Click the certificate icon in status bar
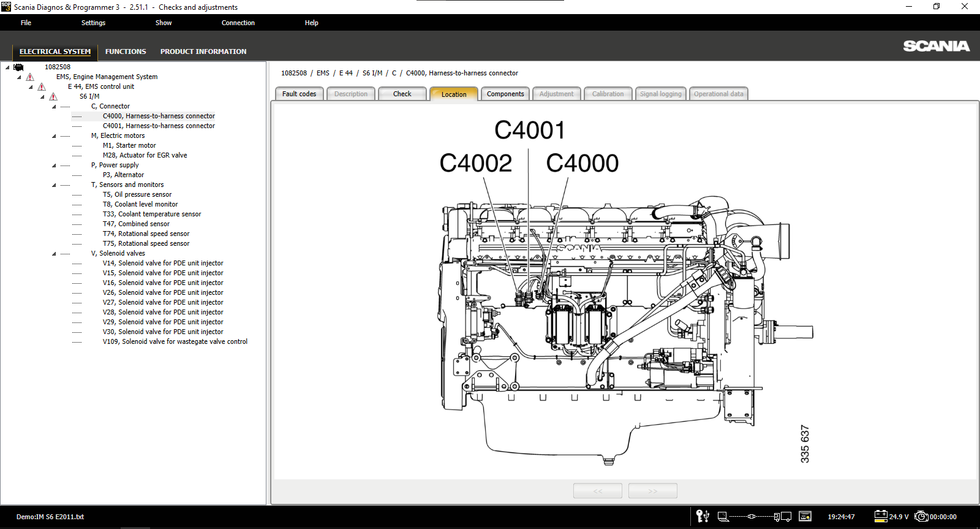The image size is (980, 529). 805,516
